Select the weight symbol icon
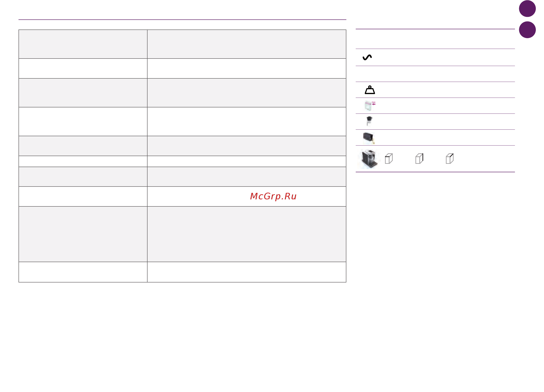This screenshot has width=544, height=392. tap(370, 90)
